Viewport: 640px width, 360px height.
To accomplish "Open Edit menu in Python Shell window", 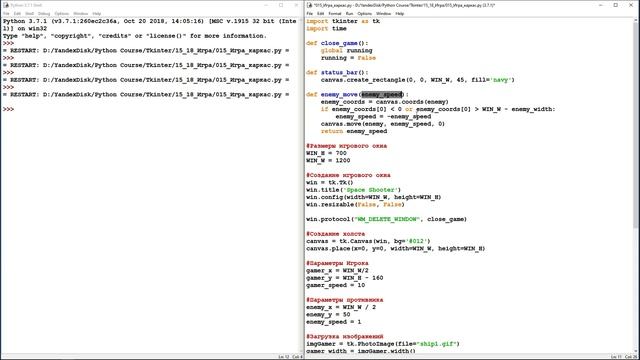I will tap(17, 13).
